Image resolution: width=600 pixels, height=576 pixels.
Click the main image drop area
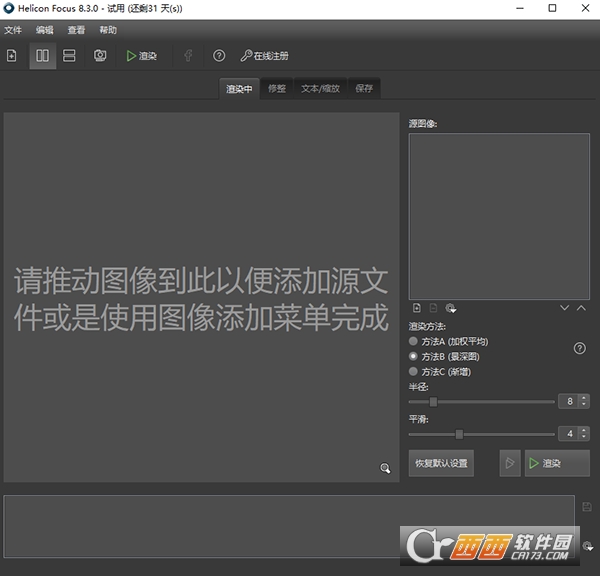[201, 297]
